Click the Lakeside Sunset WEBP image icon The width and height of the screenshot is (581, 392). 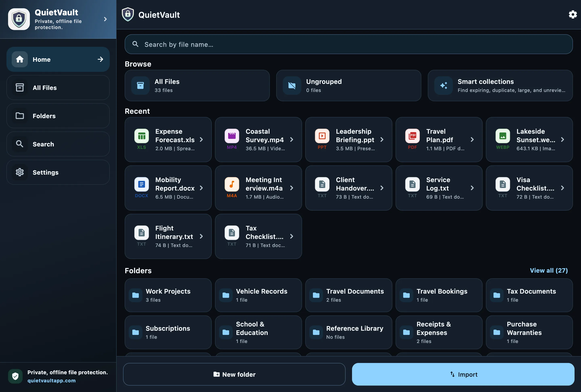click(x=503, y=136)
